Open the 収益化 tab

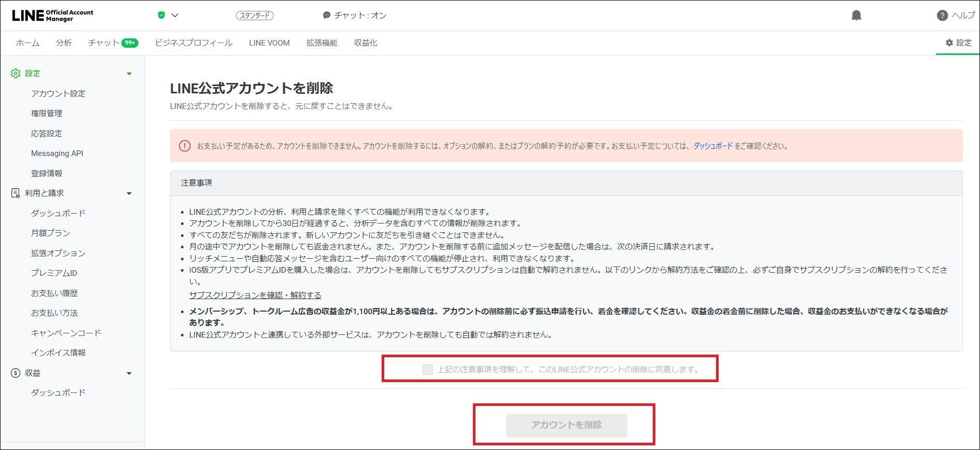(366, 43)
